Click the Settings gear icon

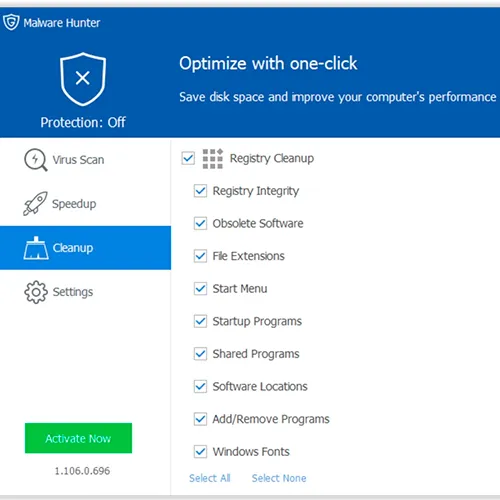tap(36, 292)
